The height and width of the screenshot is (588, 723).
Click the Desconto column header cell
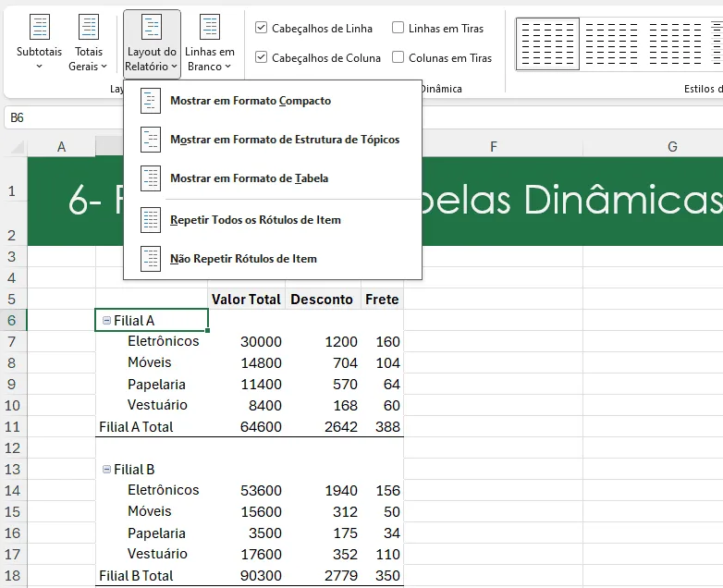pos(322,300)
